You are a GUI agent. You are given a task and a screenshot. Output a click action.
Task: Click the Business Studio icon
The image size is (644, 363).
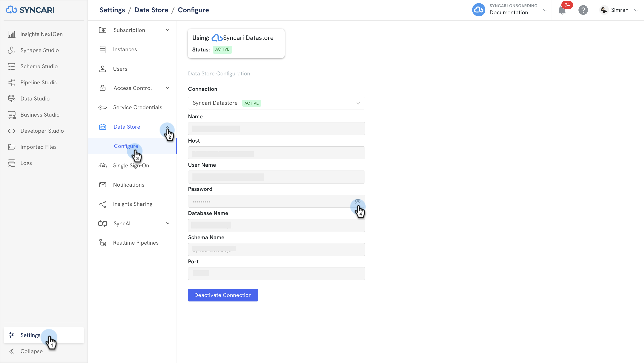click(11, 115)
